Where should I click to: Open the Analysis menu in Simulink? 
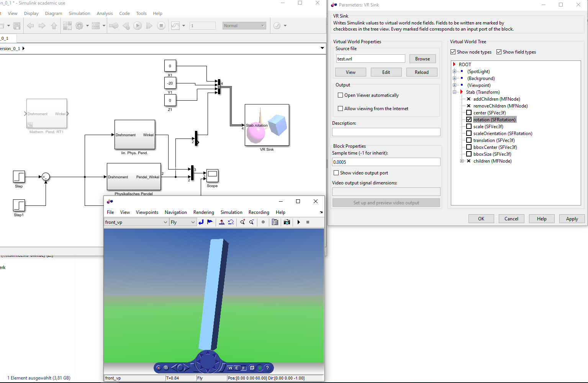(x=105, y=13)
